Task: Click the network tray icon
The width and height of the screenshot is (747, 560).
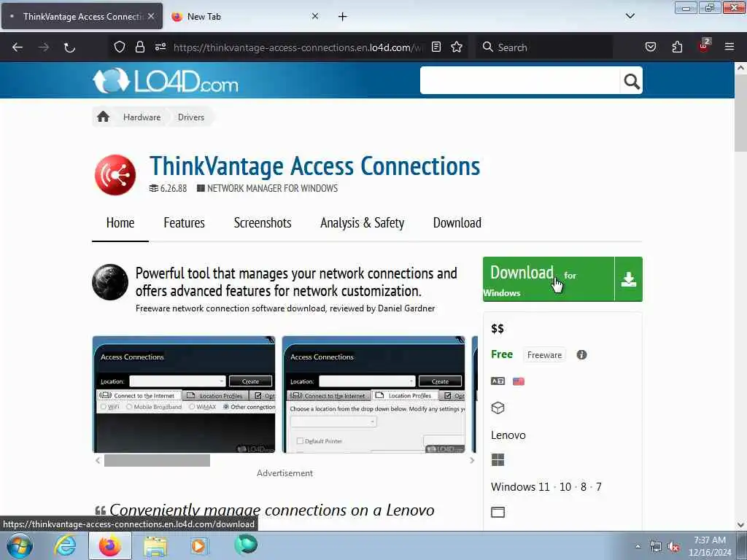Action: pyautogui.click(x=656, y=547)
